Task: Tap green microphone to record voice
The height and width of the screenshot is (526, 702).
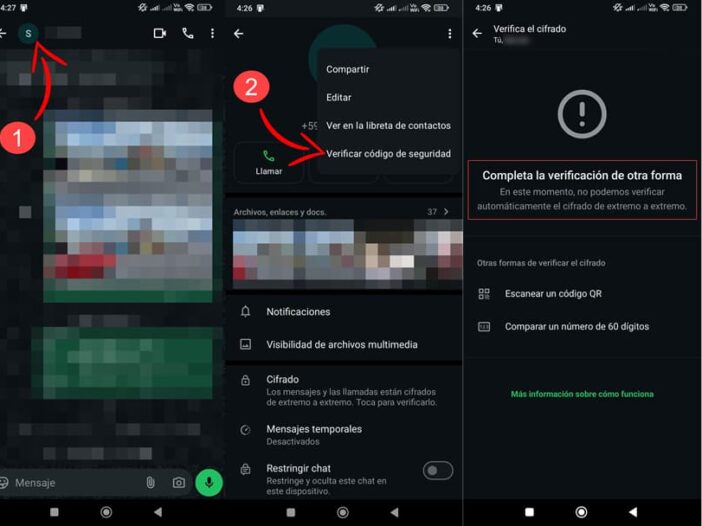Action: click(209, 483)
